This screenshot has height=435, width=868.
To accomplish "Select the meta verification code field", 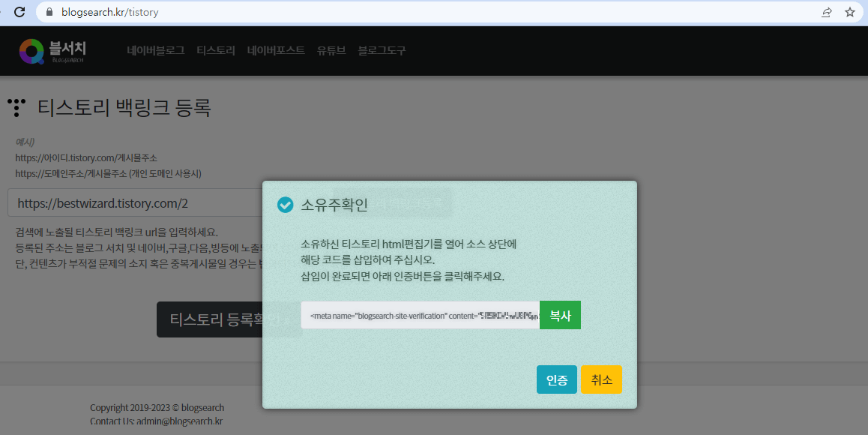I will tap(421, 315).
